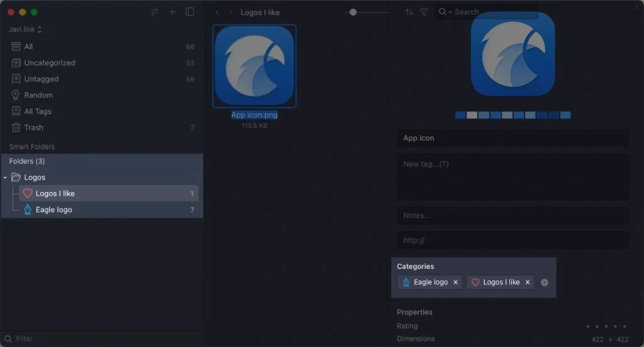Open the Trash item
644x347 pixels.
[33, 127]
